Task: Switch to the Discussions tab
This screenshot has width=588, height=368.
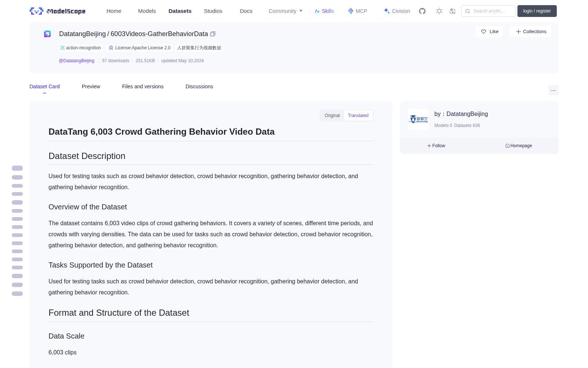Action: 199,86
